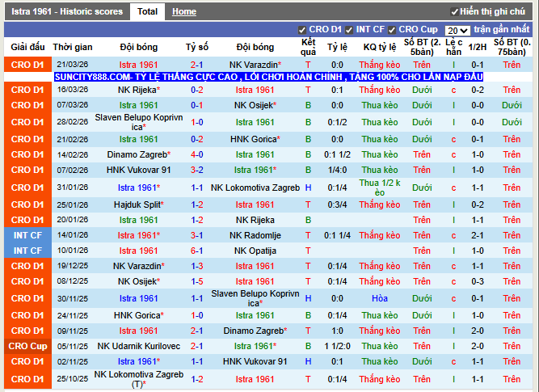Image resolution: width=539 pixels, height=392 pixels.
Task: Disable the Hiển thị ghi chú checkbox
Action: [455, 12]
